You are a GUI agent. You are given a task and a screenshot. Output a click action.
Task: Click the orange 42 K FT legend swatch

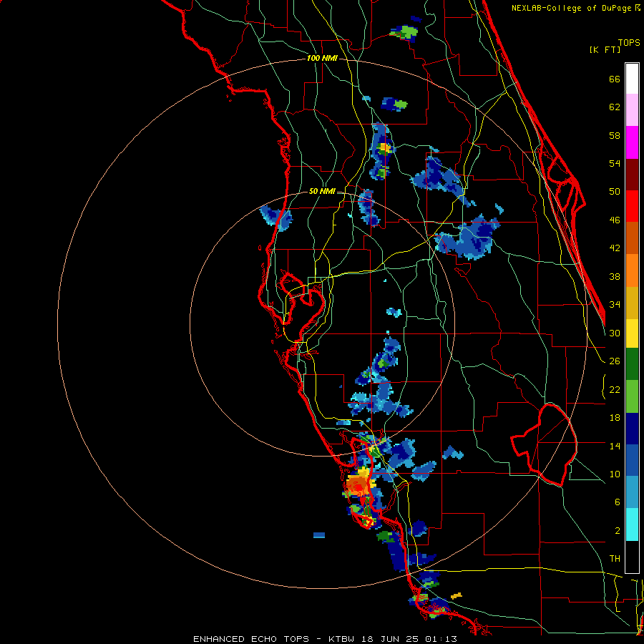tap(632, 270)
